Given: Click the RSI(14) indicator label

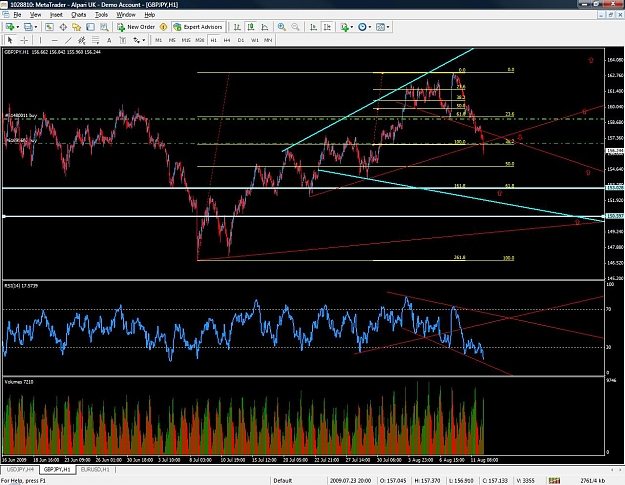Looking at the screenshot, I should pos(21,286).
